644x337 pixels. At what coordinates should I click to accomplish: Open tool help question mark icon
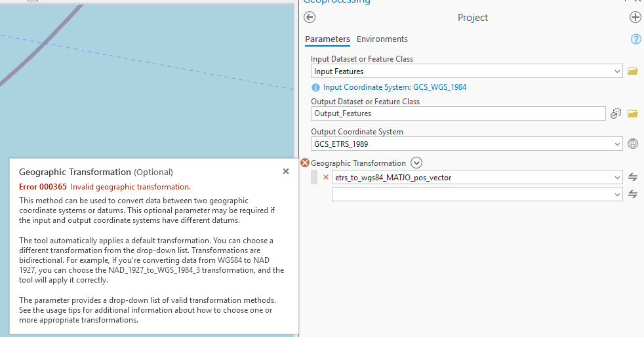635,39
